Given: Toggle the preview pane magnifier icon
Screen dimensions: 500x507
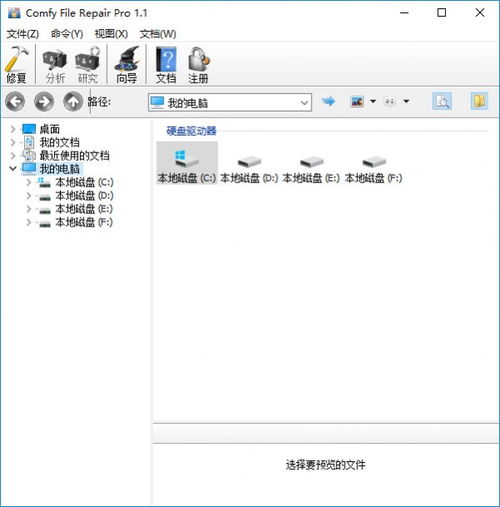Looking at the screenshot, I should [442, 101].
